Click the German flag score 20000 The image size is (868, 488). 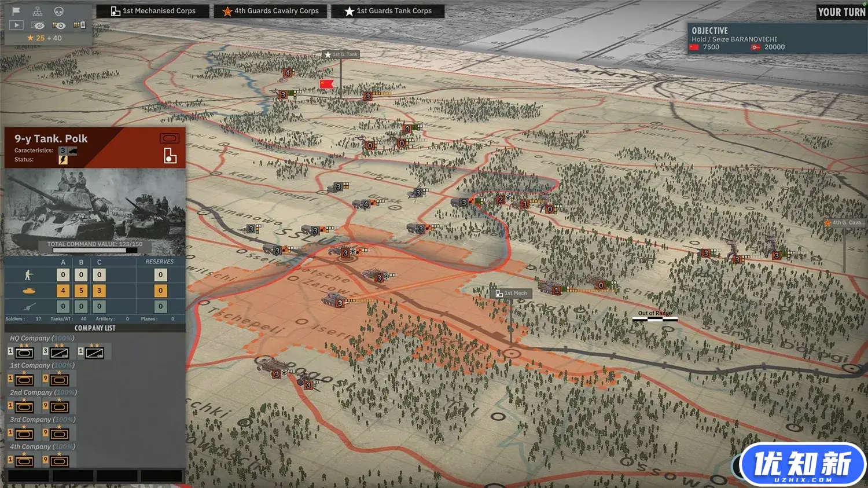tap(768, 47)
